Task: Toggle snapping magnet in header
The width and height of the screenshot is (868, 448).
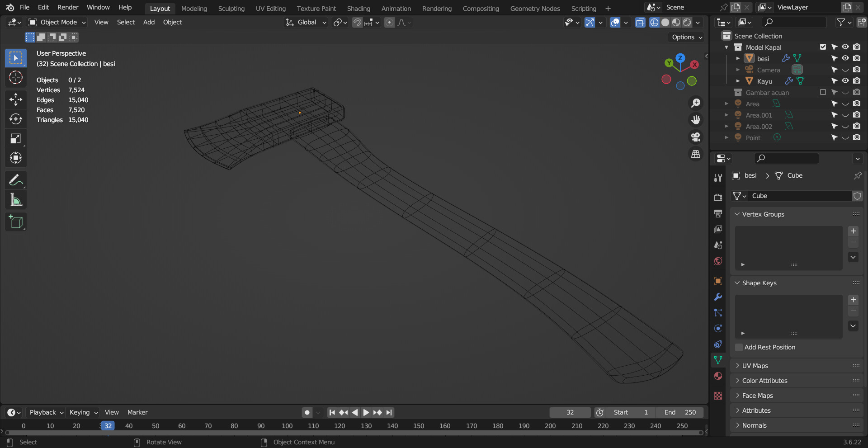Action: coord(357,22)
